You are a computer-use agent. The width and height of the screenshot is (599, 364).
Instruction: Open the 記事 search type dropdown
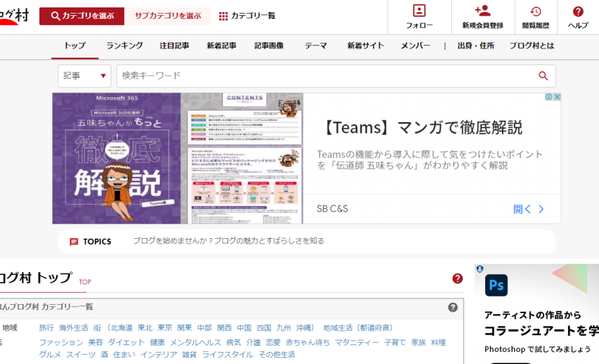tap(84, 76)
